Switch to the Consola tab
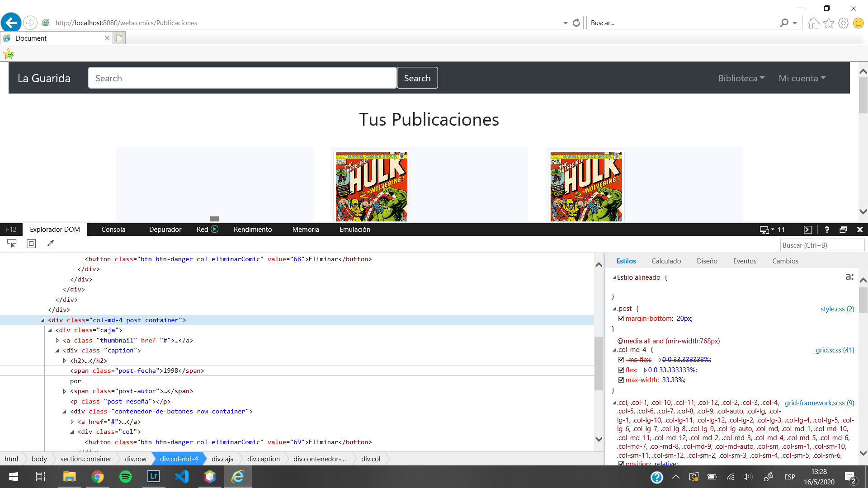The width and height of the screenshot is (868, 488). (x=113, y=230)
